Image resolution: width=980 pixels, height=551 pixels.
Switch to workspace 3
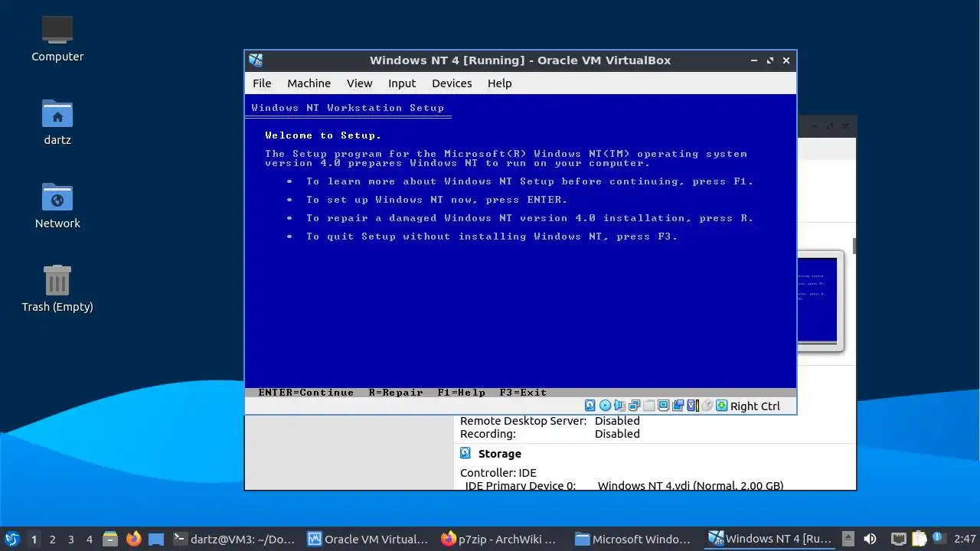tap(70, 539)
